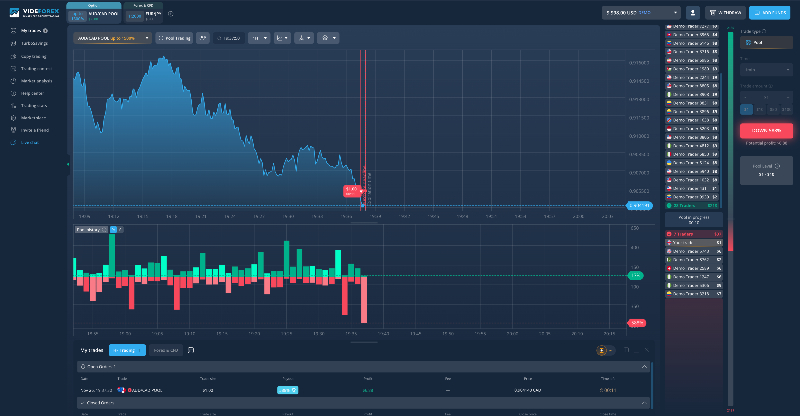Toggle the Pool trading button

[174, 38]
